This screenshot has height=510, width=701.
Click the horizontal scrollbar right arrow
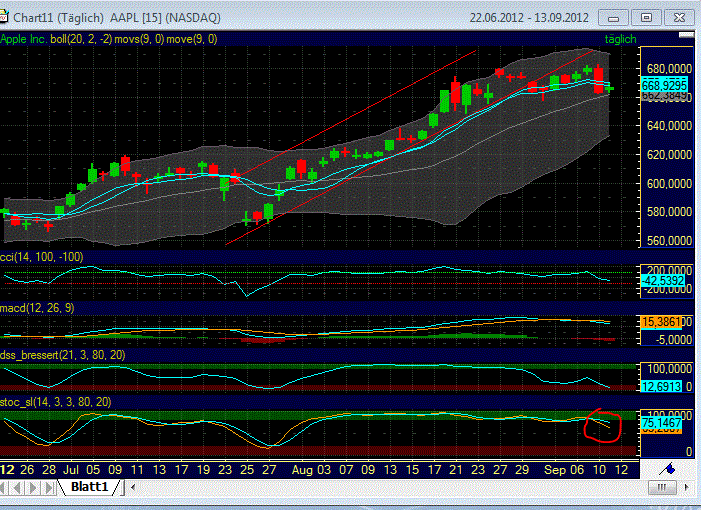click(686, 487)
